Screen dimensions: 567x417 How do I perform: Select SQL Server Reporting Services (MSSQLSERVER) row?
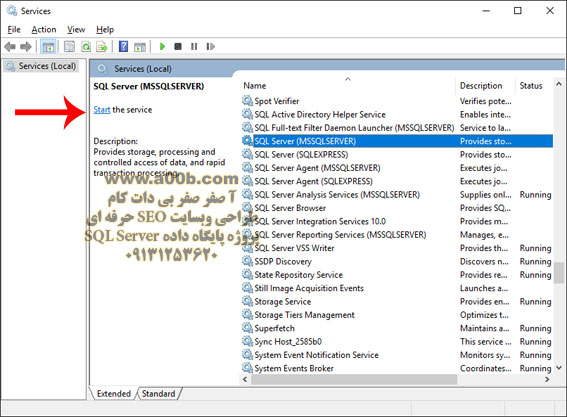[397, 234]
